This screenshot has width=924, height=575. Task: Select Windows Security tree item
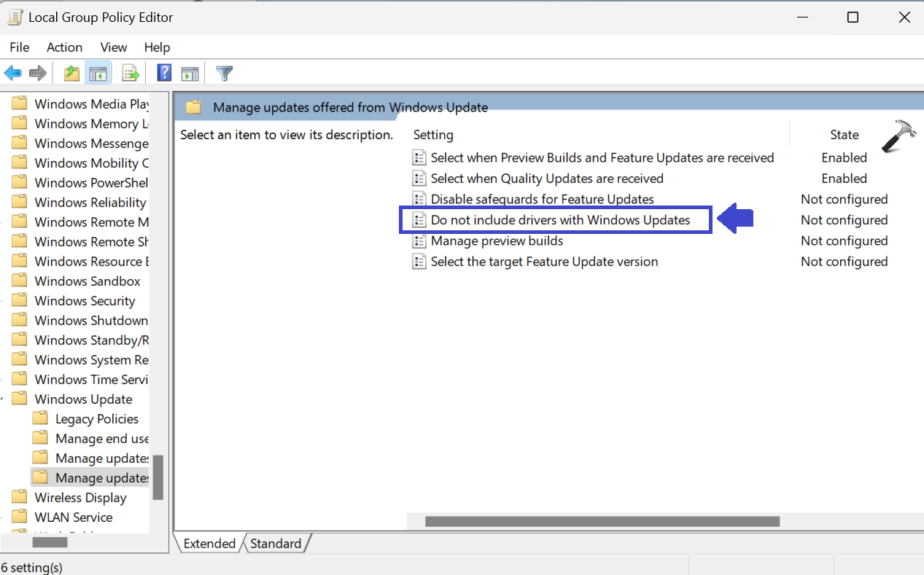pyautogui.click(x=85, y=301)
